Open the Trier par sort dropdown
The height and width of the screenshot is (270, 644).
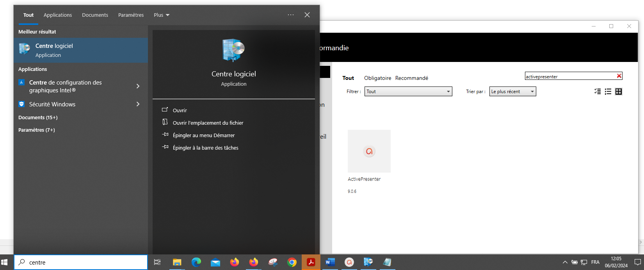coord(512,92)
